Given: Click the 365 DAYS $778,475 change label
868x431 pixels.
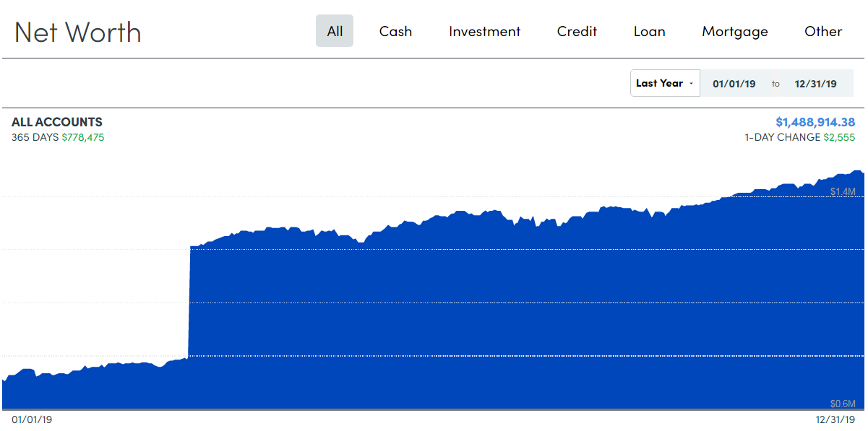Looking at the screenshot, I should point(58,137).
